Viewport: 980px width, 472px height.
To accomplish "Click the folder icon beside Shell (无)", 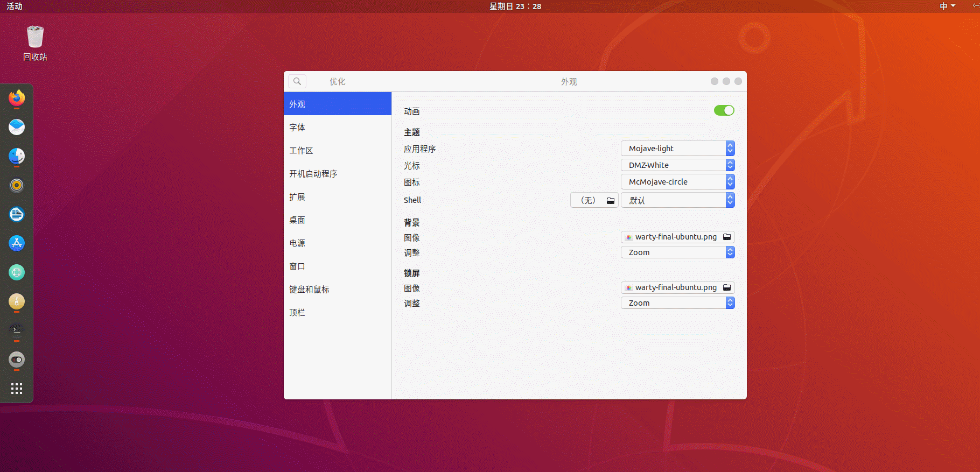I will coord(611,200).
